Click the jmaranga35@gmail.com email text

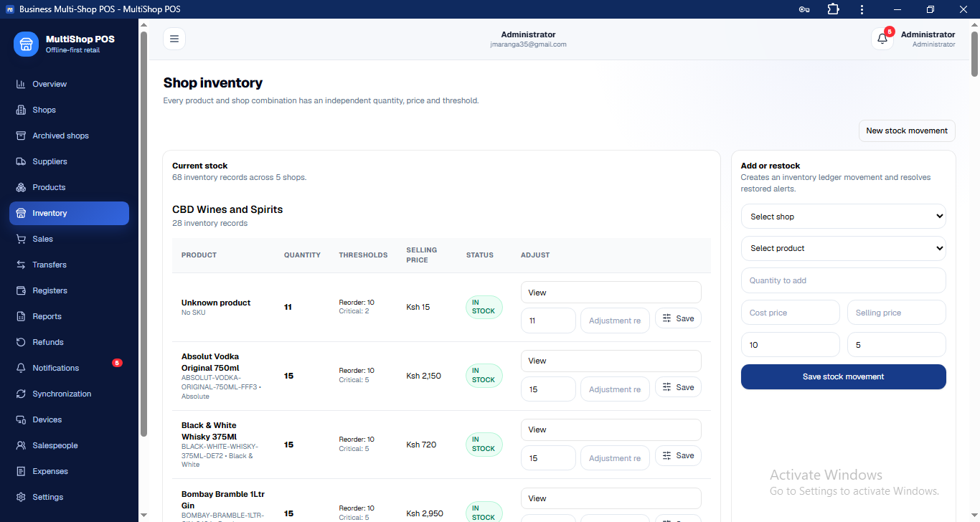tap(528, 44)
